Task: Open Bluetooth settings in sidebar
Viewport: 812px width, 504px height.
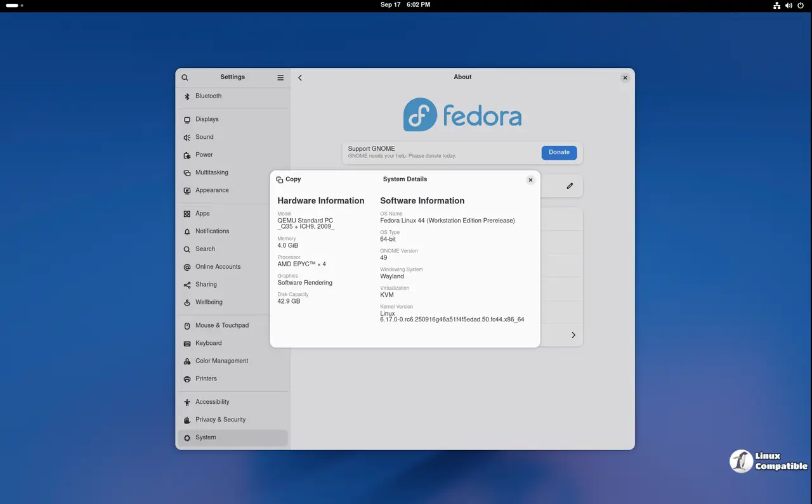Action: click(208, 96)
